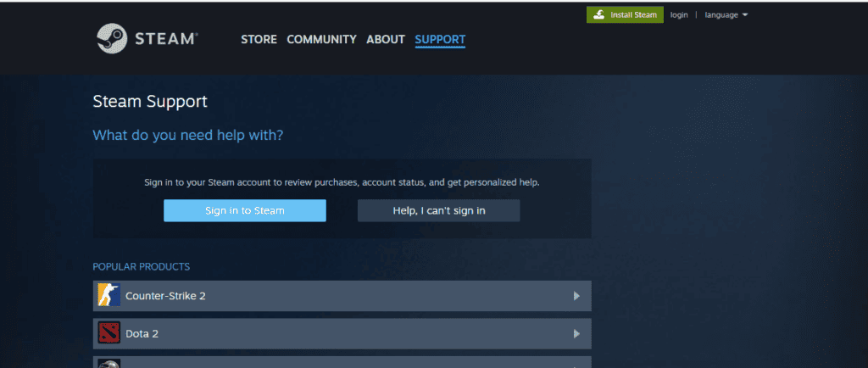This screenshot has height=368, width=868.
Task: Expand the Dota 2 row arrow
Action: click(x=576, y=334)
